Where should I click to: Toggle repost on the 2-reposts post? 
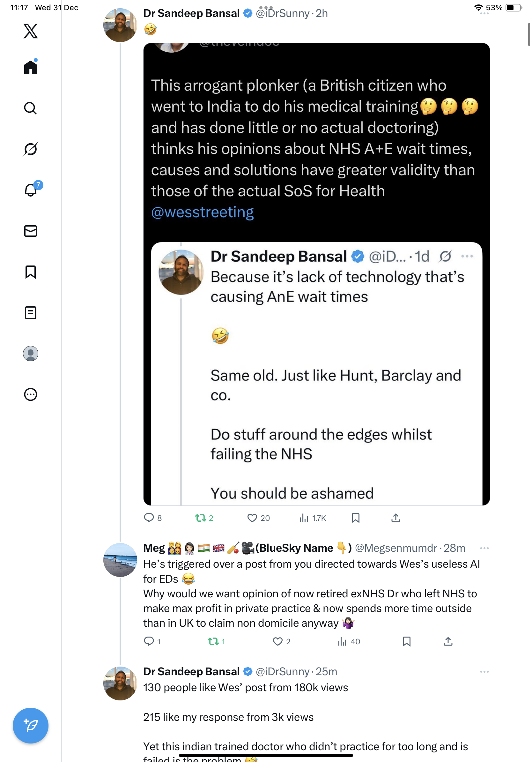[200, 518]
